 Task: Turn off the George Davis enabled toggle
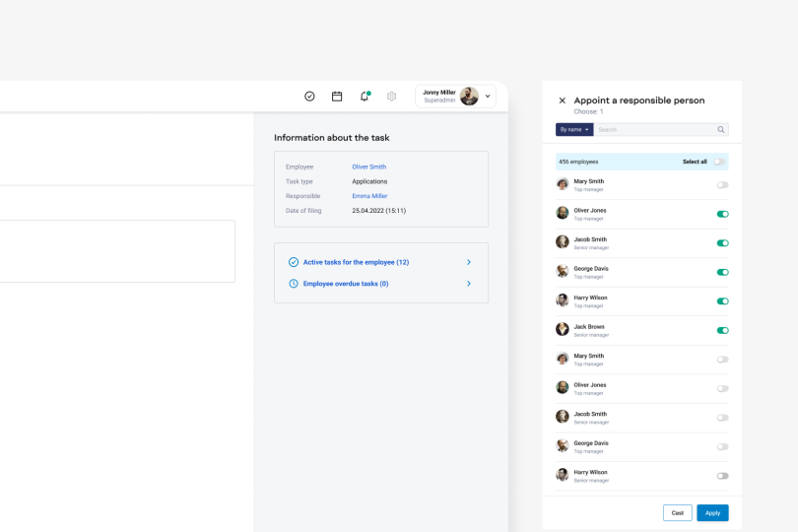click(x=722, y=272)
